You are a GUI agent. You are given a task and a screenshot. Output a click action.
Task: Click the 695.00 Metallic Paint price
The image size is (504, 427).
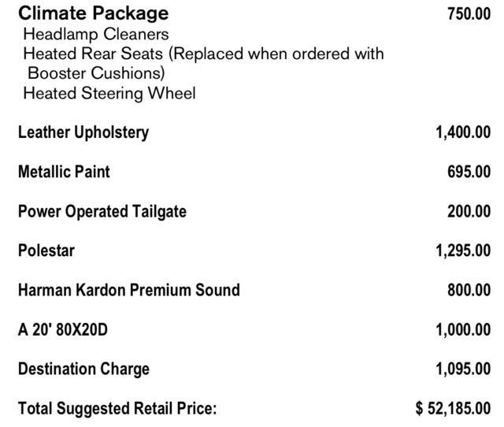click(469, 172)
